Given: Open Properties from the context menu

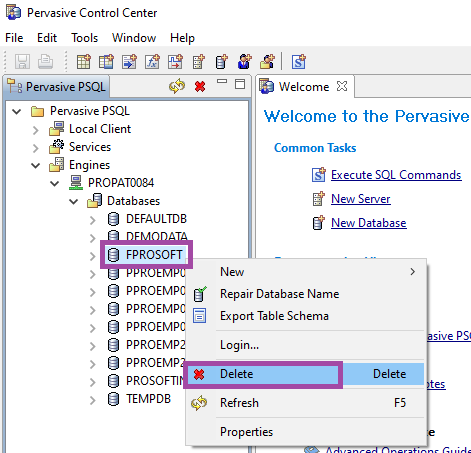Looking at the screenshot, I should coord(305,432).
